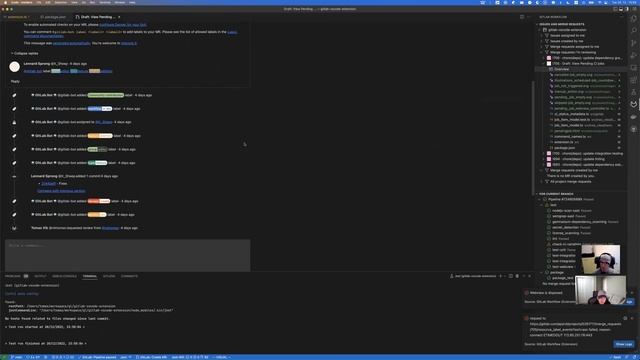Open extension.ts in the MR changed files
The height and width of the screenshot is (360, 640).
click(x=564, y=142)
